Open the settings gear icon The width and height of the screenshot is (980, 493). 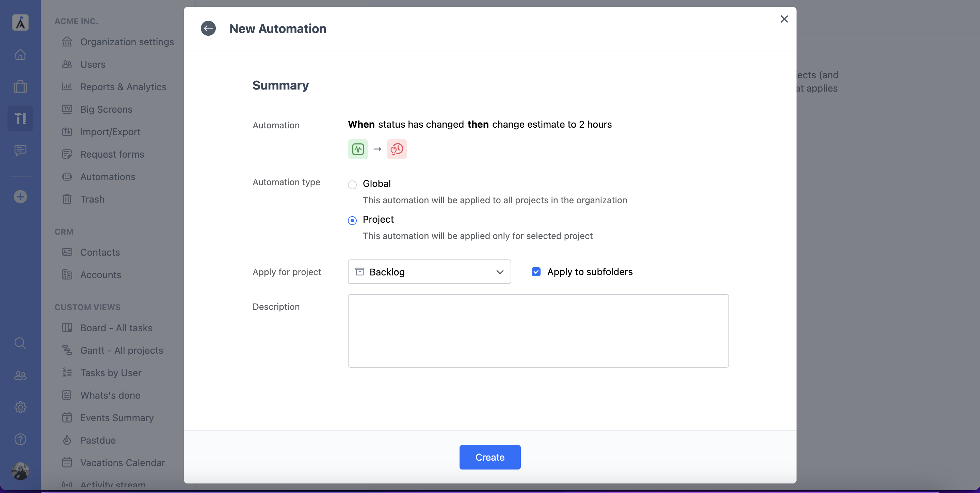(20, 408)
